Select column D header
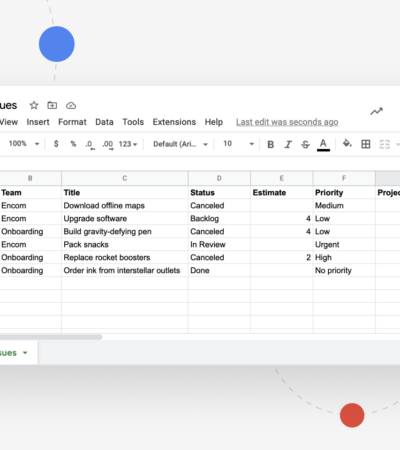The height and width of the screenshot is (450, 400). (219, 178)
